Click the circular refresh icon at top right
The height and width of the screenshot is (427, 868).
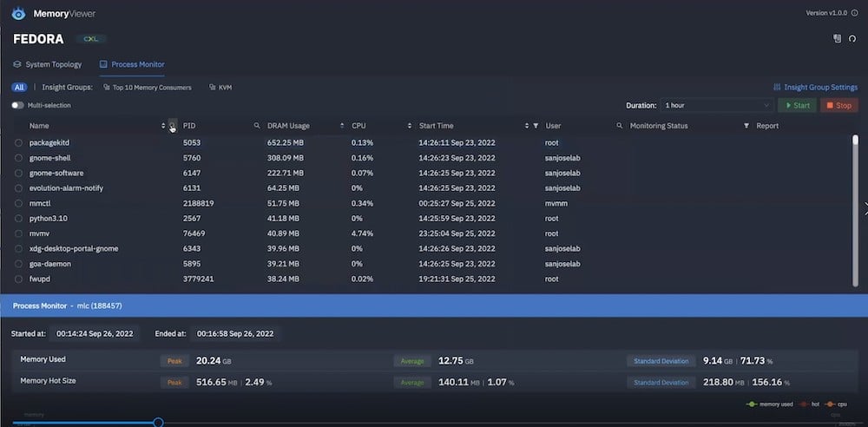(x=852, y=39)
